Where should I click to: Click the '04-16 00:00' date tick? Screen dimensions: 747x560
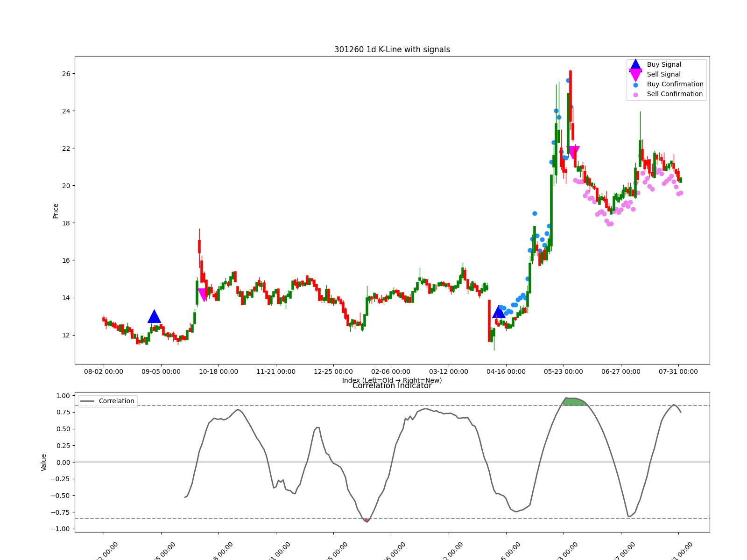tap(506, 371)
